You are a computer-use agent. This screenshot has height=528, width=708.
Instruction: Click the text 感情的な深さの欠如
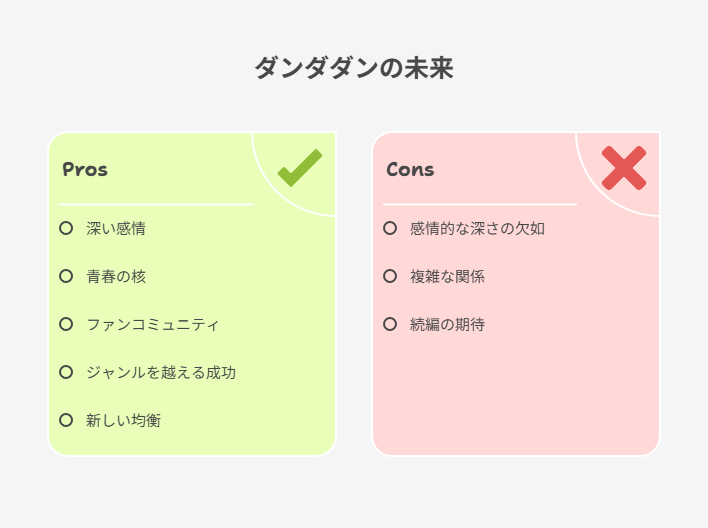click(x=477, y=229)
